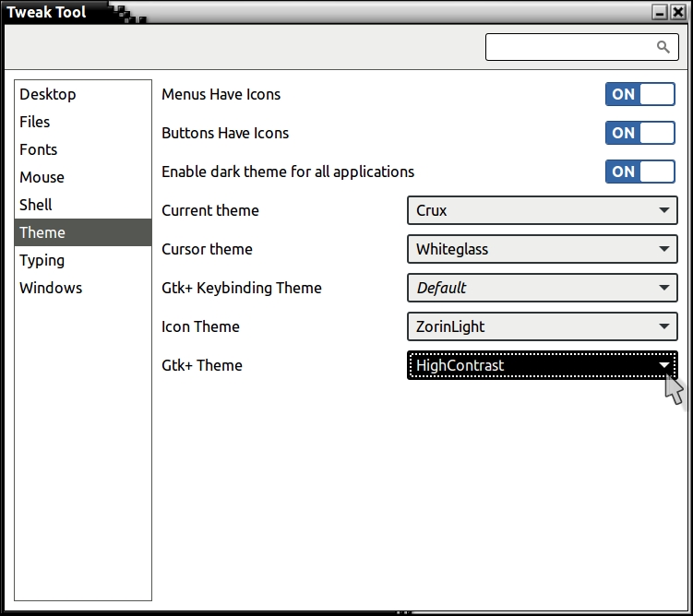This screenshot has height=616, width=693.
Task: Select Desktop in the sidebar
Action: click(48, 94)
